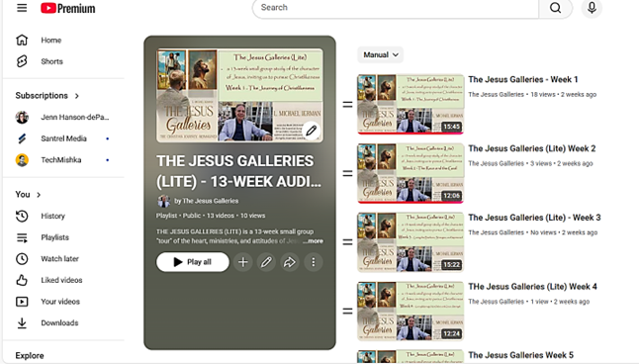This screenshot has width=639, height=364.
Task: Click the Week 2 red progress bar
Action: pyautogui.click(x=411, y=202)
